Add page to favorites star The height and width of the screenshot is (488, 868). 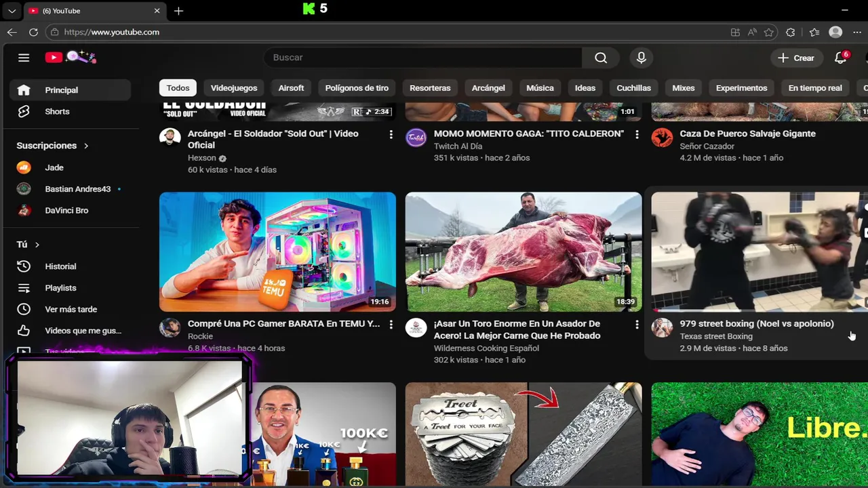click(x=768, y=32)
